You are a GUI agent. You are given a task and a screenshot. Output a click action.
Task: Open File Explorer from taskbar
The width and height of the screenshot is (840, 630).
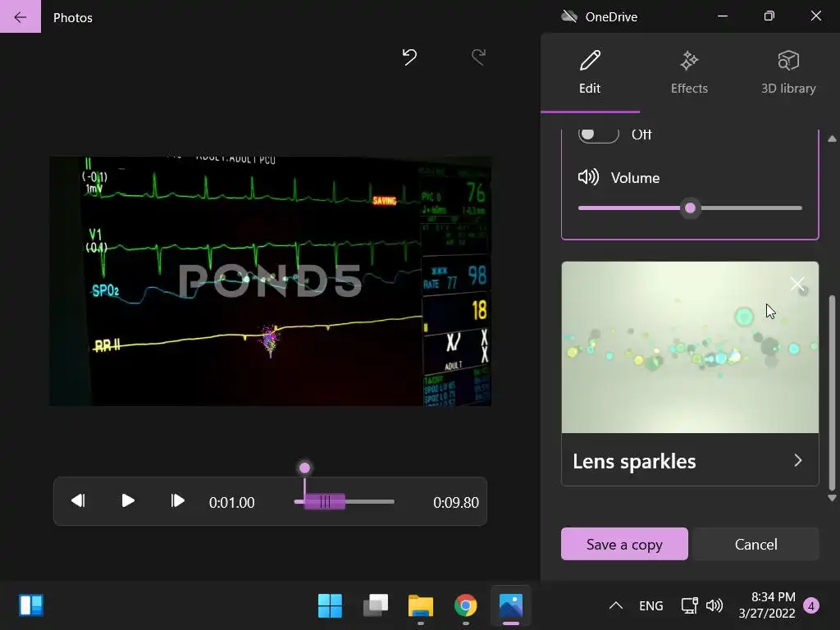coord(421,606)
